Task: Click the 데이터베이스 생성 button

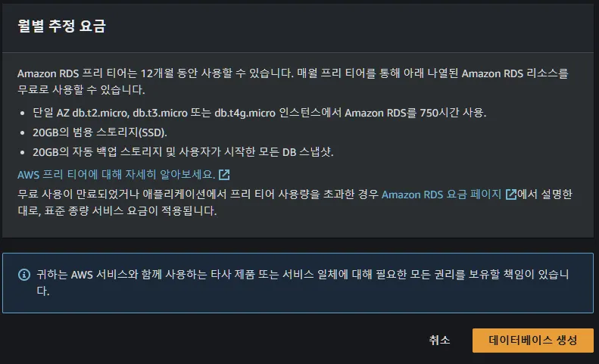Action: (533, 340)
